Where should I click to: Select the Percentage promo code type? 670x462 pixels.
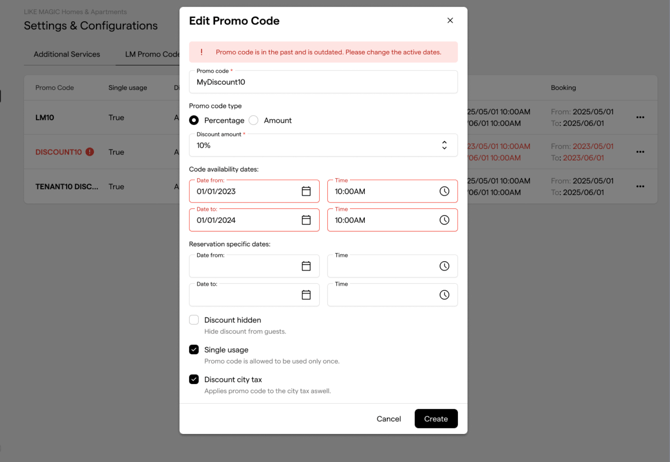pos(194,120)
